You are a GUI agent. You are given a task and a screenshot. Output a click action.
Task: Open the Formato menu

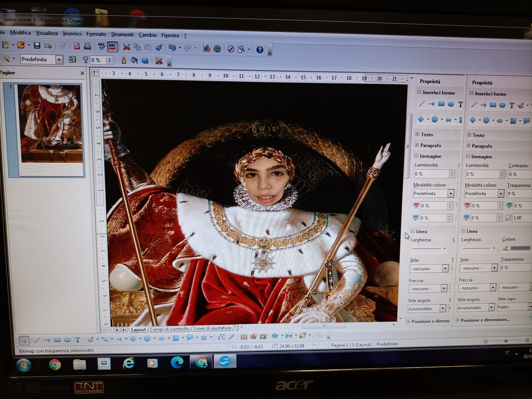[x=96, y=34]
